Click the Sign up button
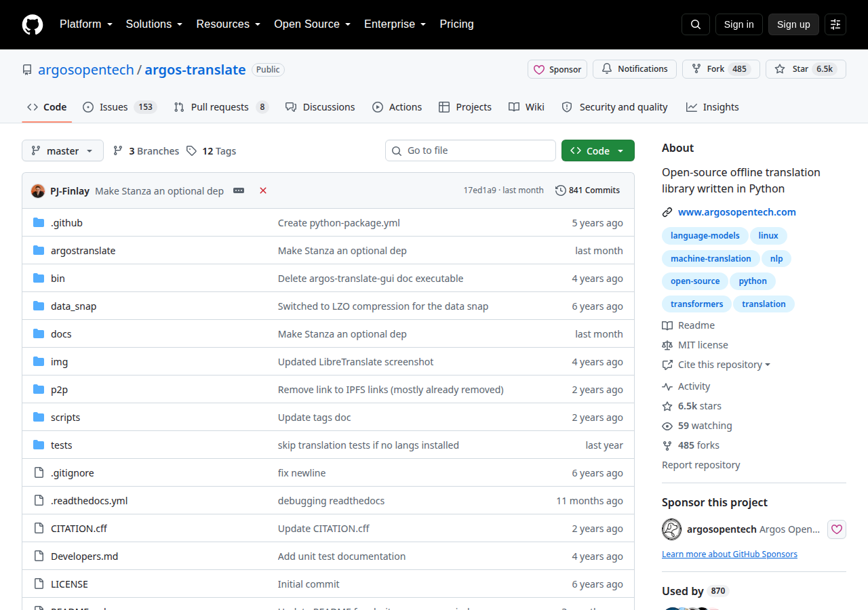 [793, 24]
